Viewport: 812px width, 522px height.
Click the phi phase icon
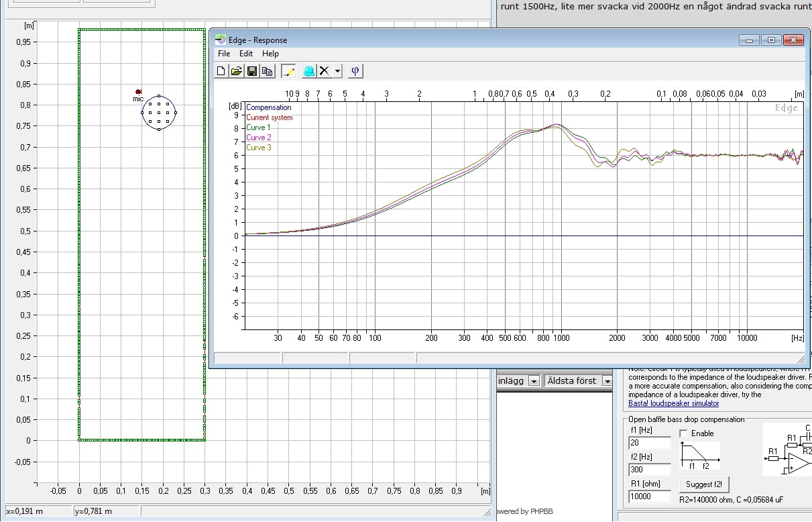[355, 71]
